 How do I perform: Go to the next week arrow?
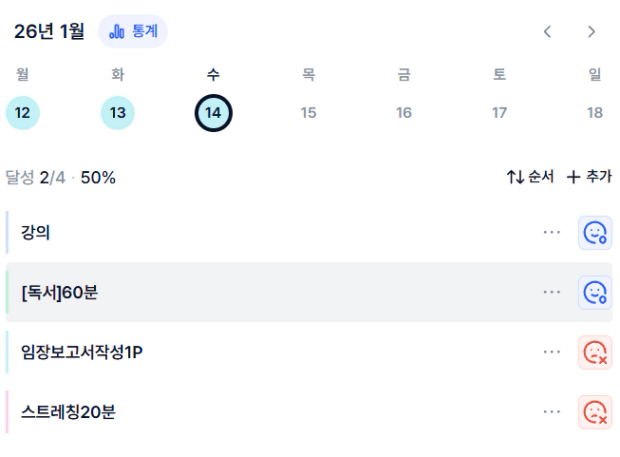point(591,31)
